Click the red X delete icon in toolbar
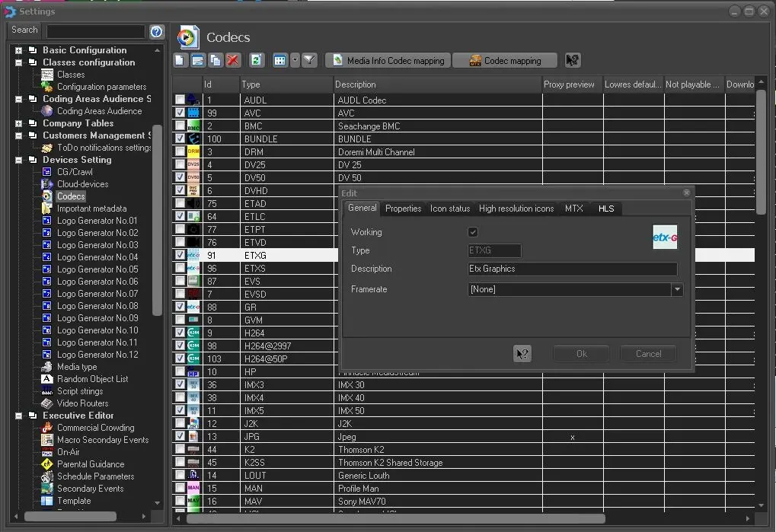Image resolution: width=776 pixels, height=532 pixels. (233, 61)
